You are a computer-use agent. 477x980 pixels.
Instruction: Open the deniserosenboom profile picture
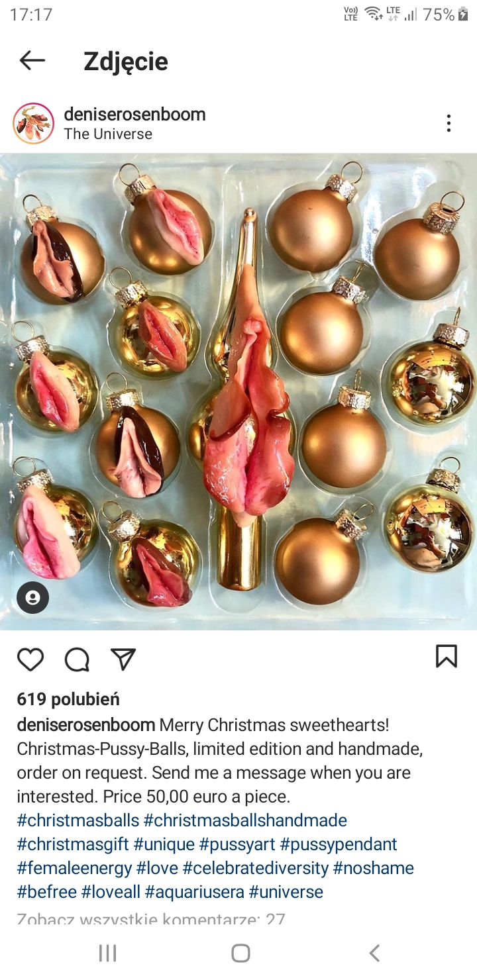33,123
